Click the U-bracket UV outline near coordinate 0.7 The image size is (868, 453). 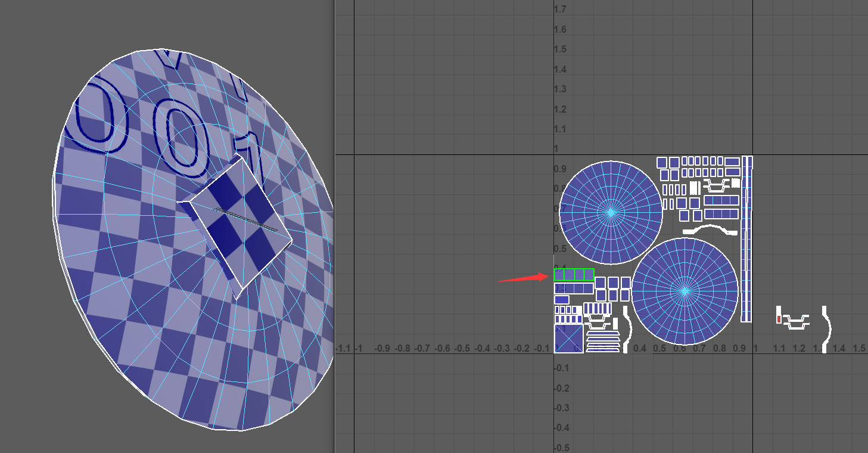[x=717, y=185]
